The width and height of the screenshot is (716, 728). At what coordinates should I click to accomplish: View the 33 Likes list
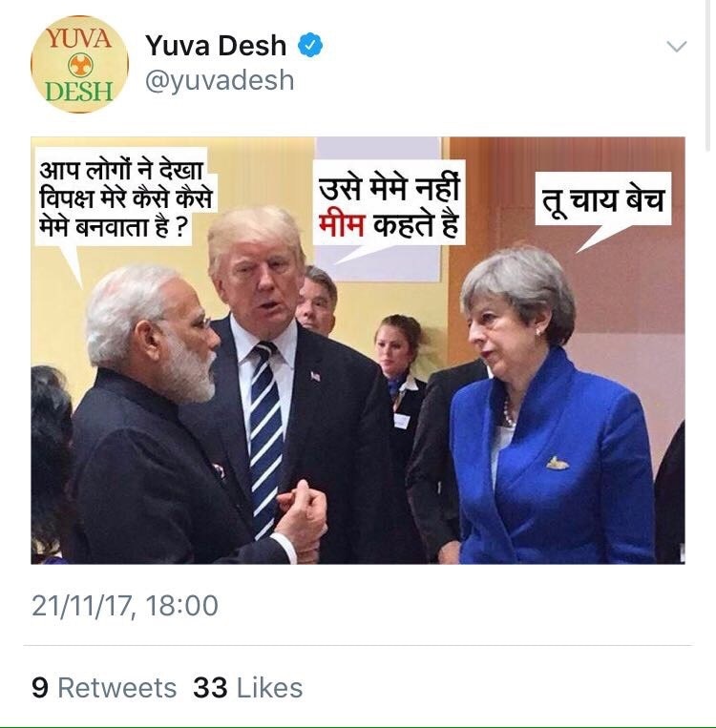pyautogui.click(x=247, y=688)
